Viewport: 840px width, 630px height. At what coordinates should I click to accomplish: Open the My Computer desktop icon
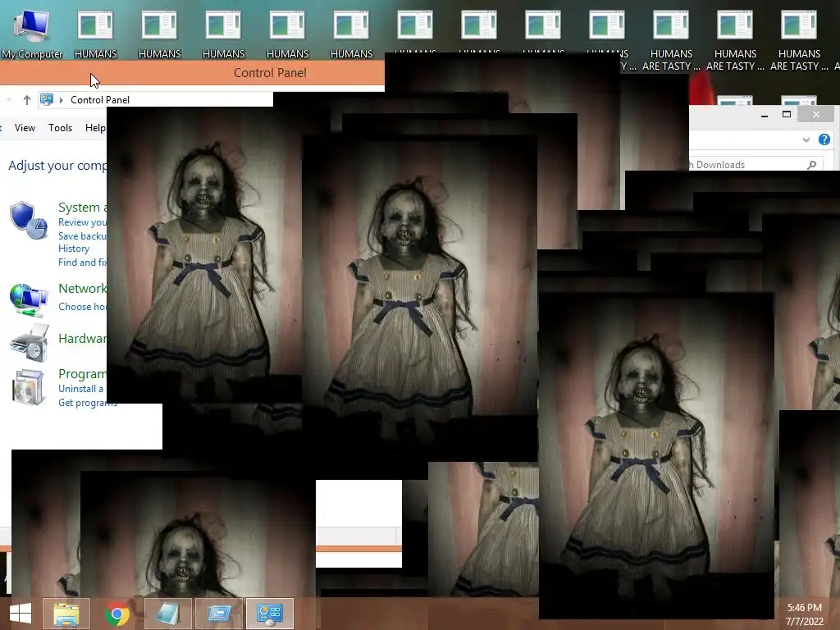click(32, 32)
